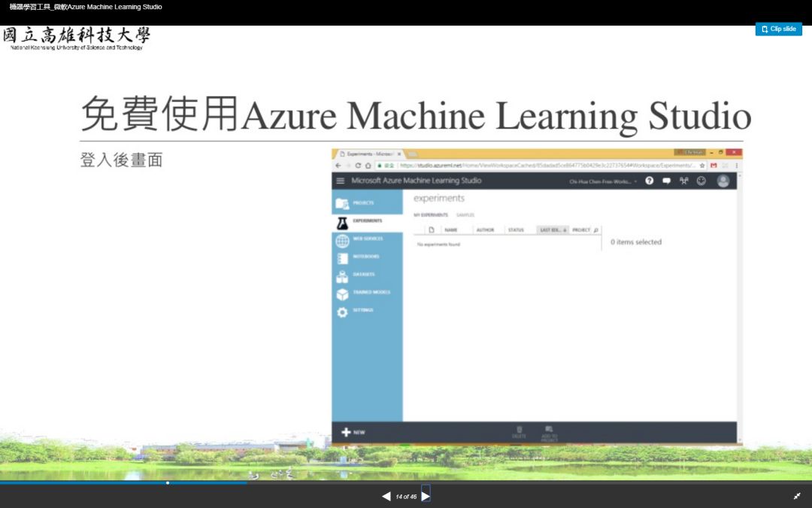Open the Web Services globe sidebar item
Screen dimensions: 812x508
pos(367,240)
